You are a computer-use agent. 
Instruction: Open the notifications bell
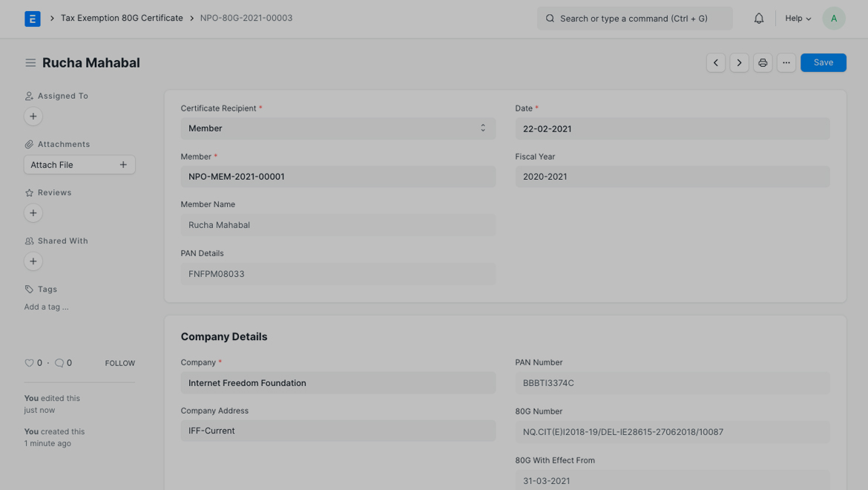point(758,19)
